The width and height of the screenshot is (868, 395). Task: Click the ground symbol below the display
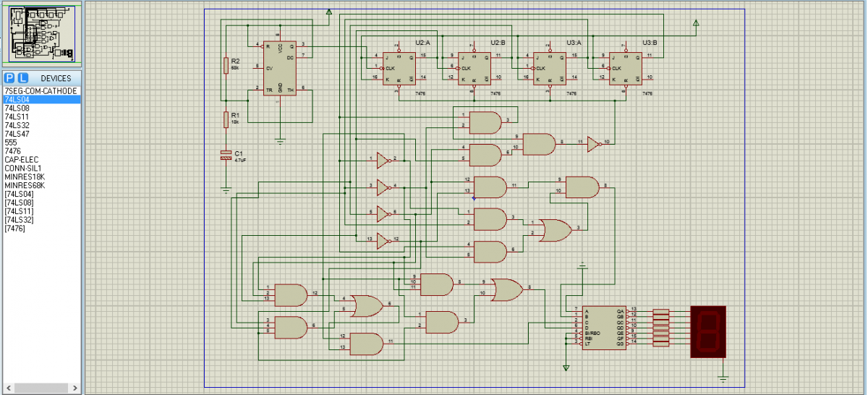[723, 377]
